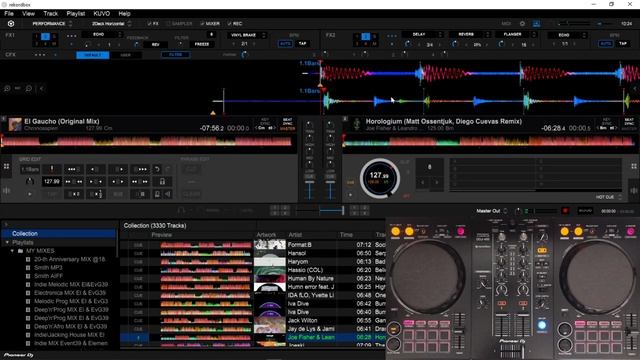640x360 pixels.
Task: Toggle the REC panel checkbox
Action: pyautogui.click(x=229, y=24)
